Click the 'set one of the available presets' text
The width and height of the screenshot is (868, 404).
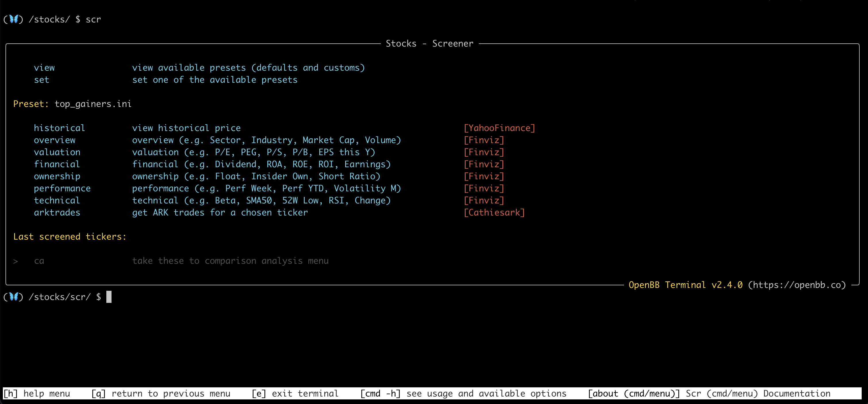click(215, 80)
